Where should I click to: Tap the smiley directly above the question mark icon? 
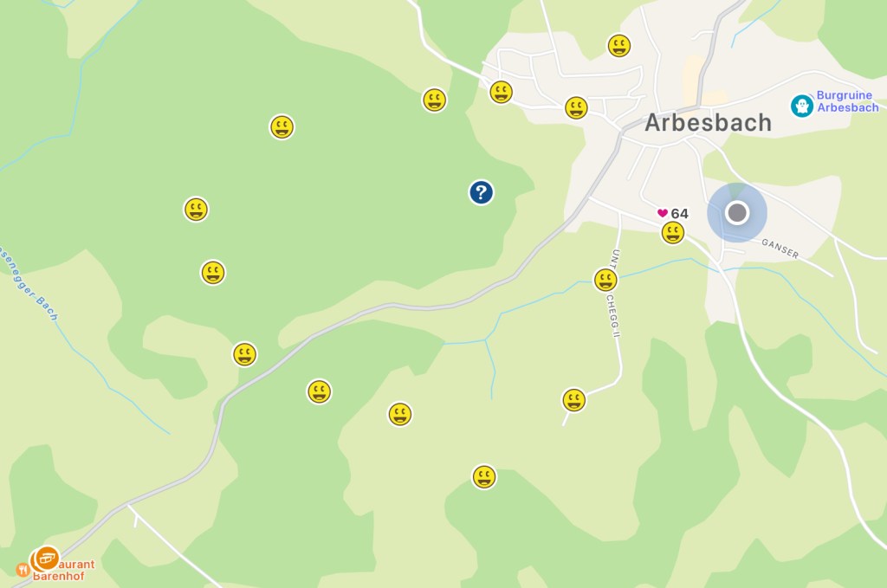(x=435, y=100)
